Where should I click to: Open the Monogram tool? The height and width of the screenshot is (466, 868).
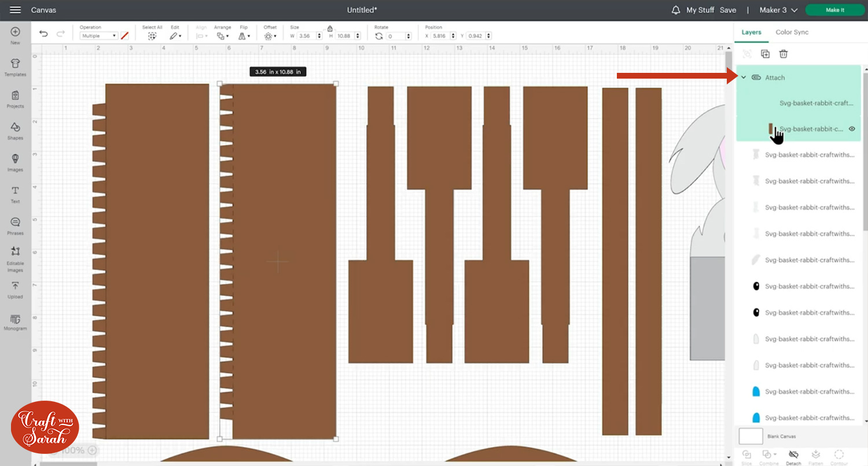tap(15, 322)
